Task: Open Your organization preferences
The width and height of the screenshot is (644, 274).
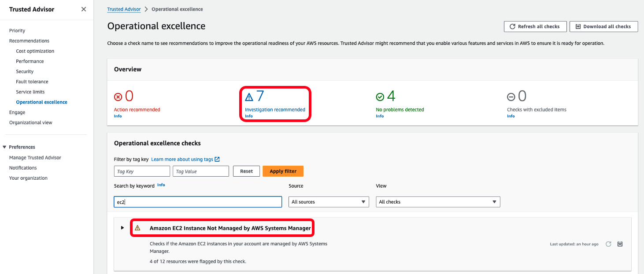Action: [28, 178]
